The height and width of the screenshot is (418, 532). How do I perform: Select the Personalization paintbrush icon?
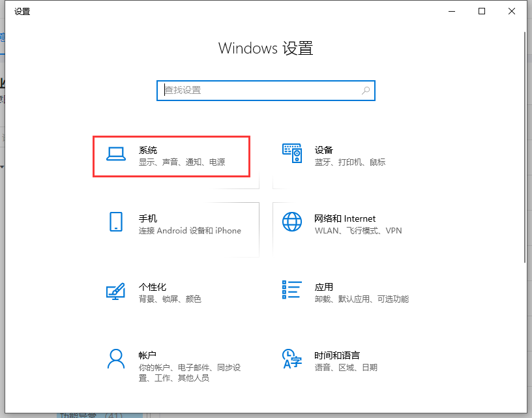coord(115,291)
